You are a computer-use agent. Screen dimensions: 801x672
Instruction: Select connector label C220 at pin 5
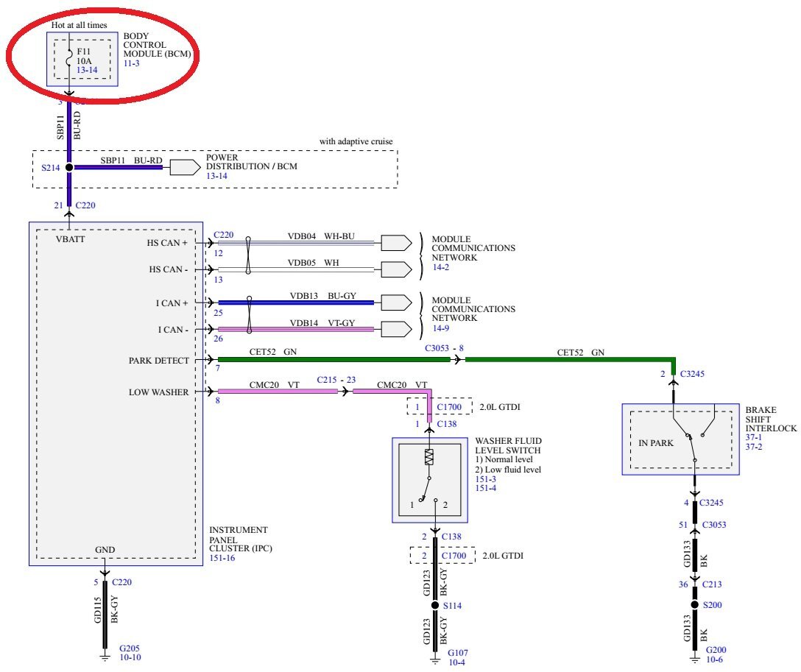click(x=121, y=582)
